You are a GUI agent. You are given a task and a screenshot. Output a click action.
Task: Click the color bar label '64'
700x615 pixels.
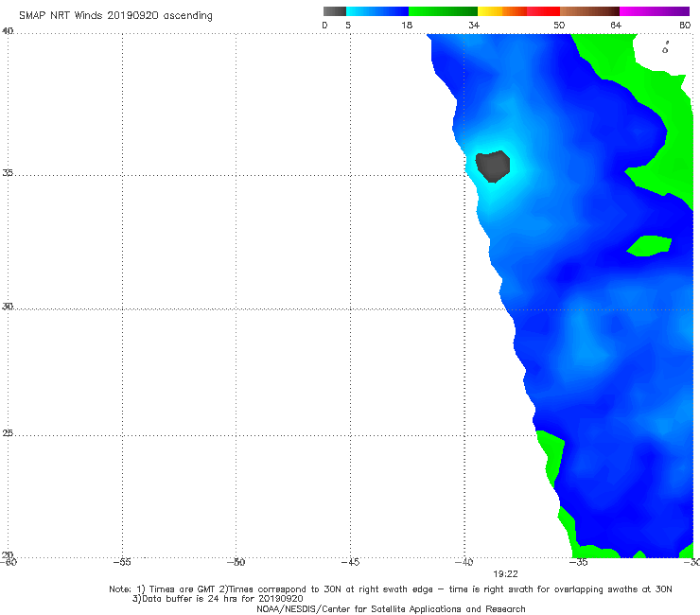point(616,25)
